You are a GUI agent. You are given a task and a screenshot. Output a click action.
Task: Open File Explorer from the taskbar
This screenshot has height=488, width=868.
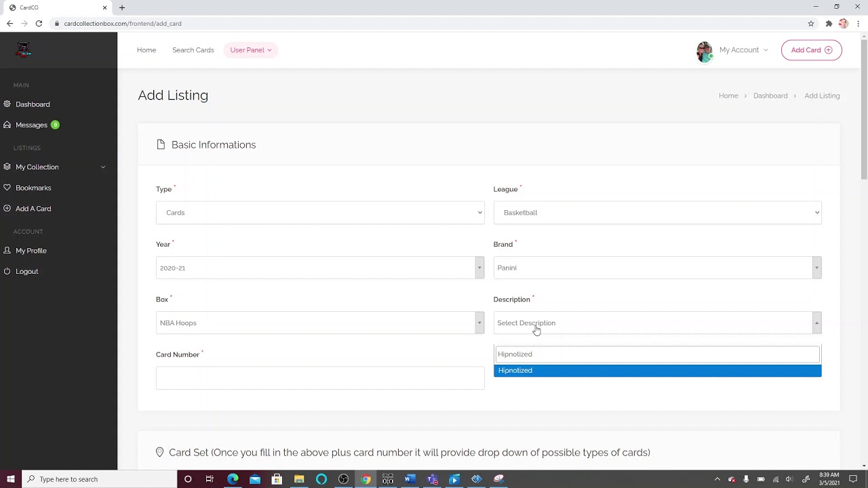299,479
